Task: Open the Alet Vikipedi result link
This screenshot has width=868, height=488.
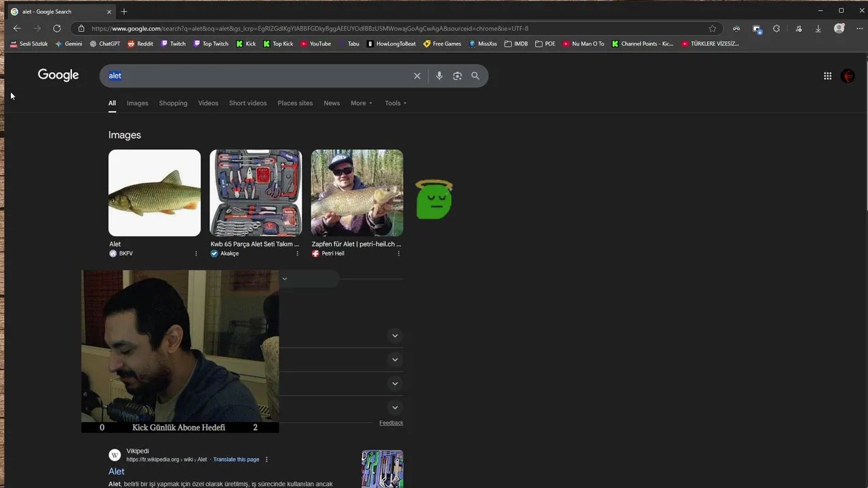Action: coord(117,471)
